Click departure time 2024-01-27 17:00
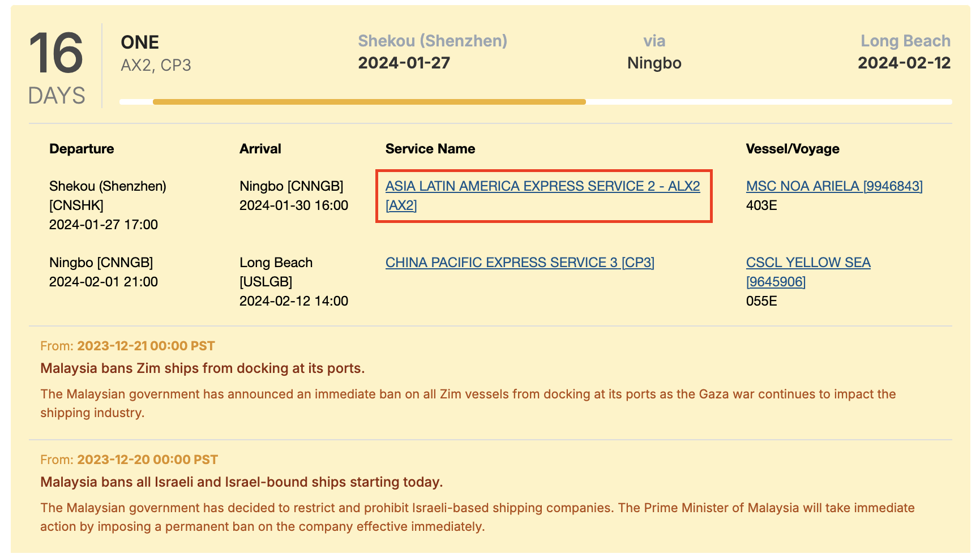The image size is (980, 558). (x=104, y=225)
